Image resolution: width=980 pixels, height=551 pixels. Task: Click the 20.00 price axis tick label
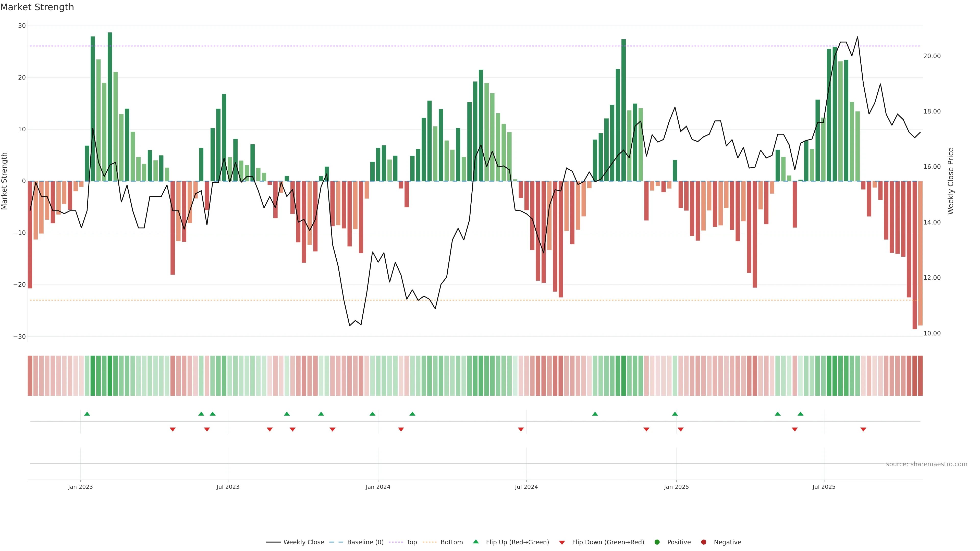tap(932, 56)
